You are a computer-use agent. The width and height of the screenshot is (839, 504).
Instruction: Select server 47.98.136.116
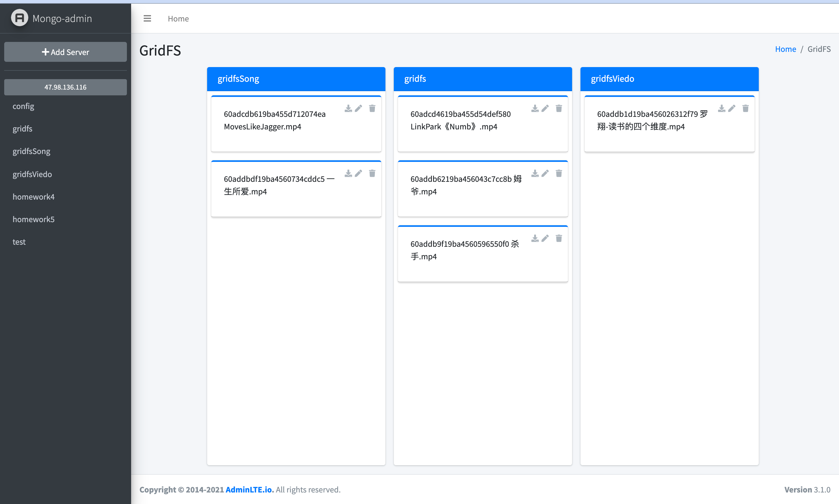coord(65,87)
